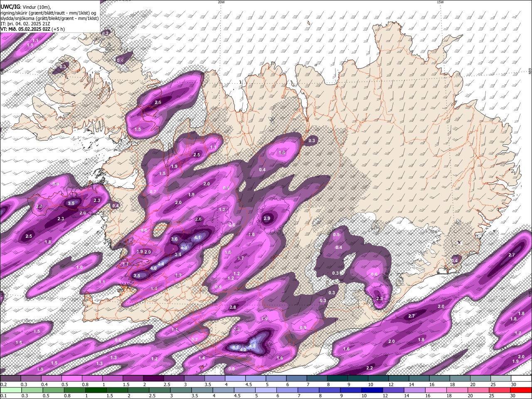The width and height of the screenshot is (532, 399).
Task: Click the "3.6" precipitation value on the map
Action: pos(174,239)
